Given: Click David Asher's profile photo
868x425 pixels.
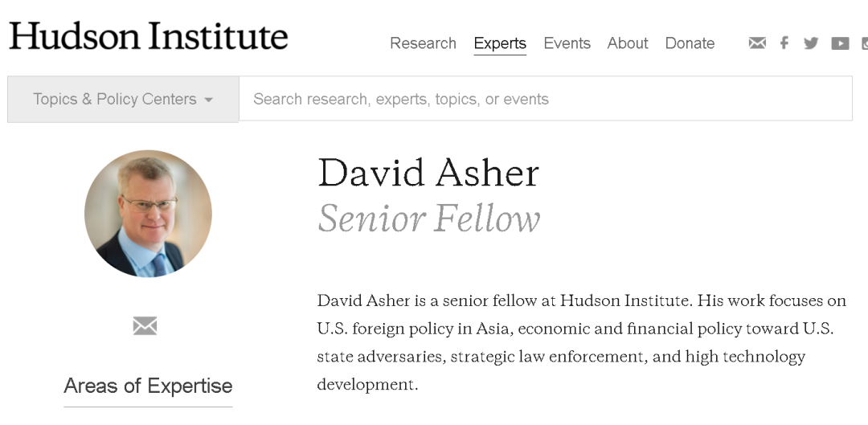Looking at the screenshot, I should click(148, 214).
